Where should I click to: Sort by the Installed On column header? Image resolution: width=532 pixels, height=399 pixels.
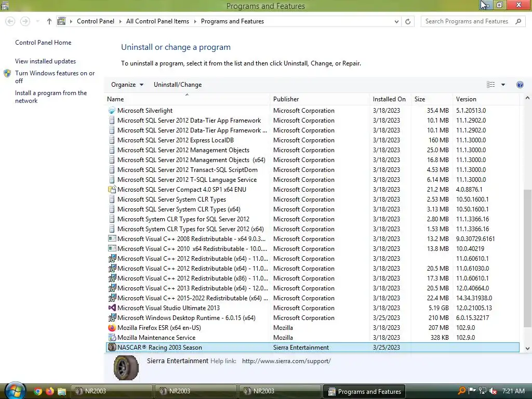click(x=390, y=99)
